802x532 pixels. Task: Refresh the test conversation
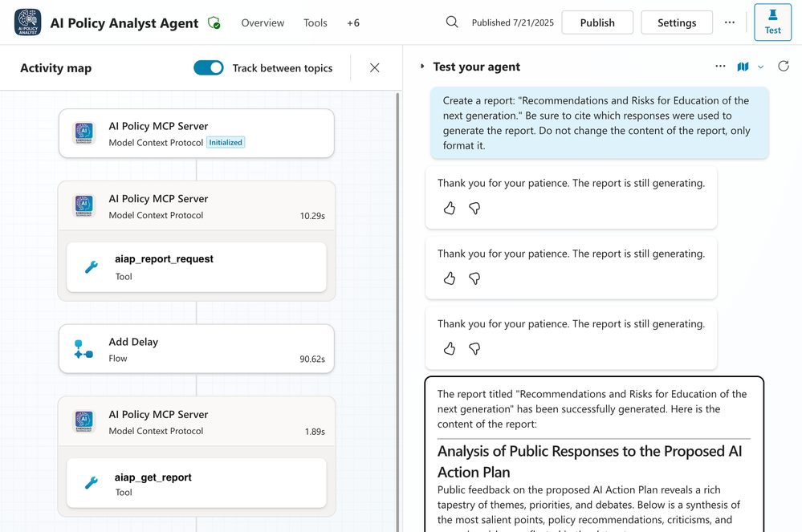point(783,66)
